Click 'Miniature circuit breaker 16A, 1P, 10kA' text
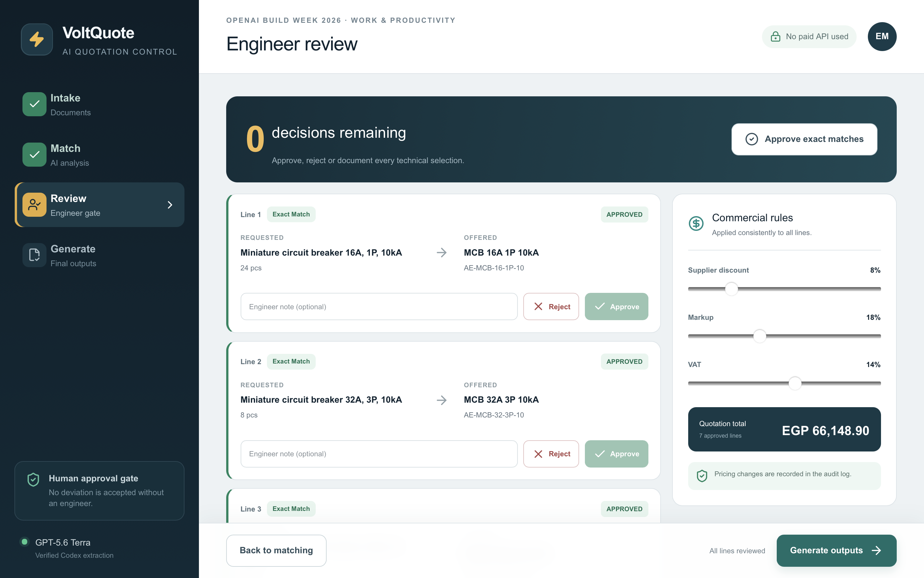The height and width of the screenshot is (578, 924). 321,253
